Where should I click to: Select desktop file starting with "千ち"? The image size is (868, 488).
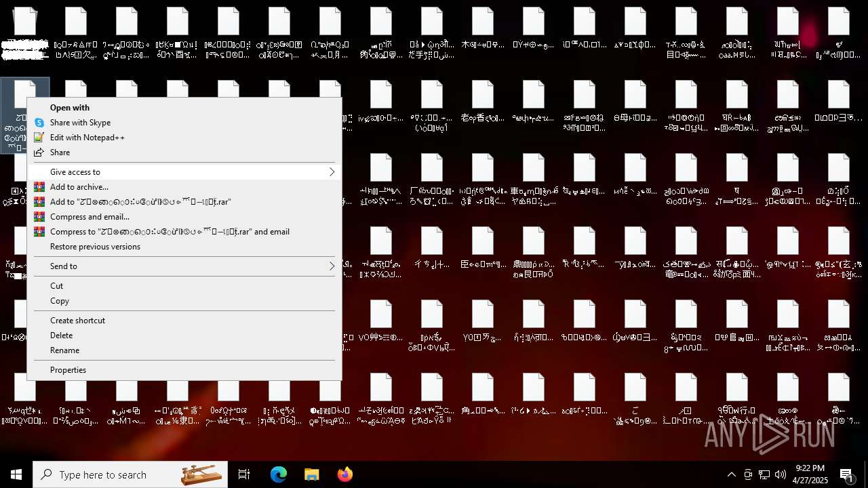[432, 248]
